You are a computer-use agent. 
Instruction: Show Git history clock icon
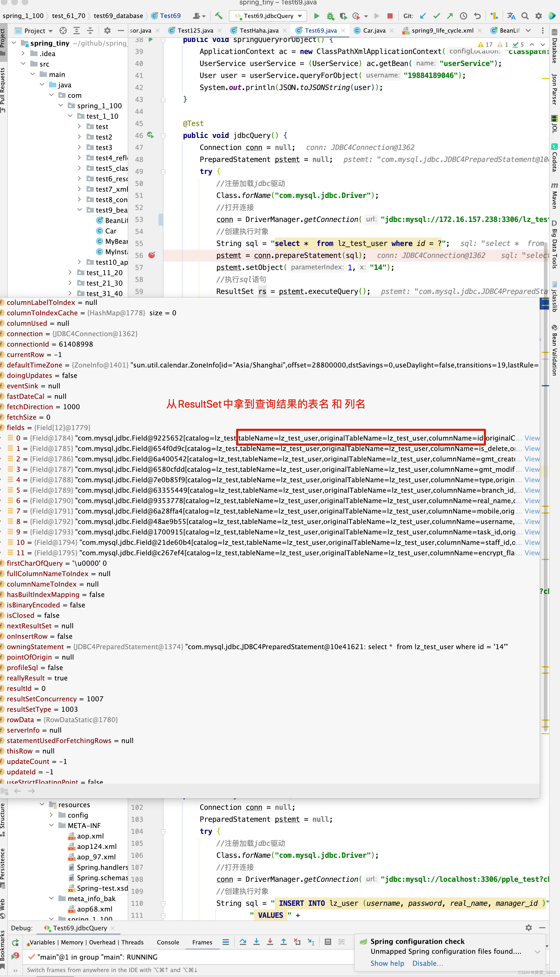464,16
